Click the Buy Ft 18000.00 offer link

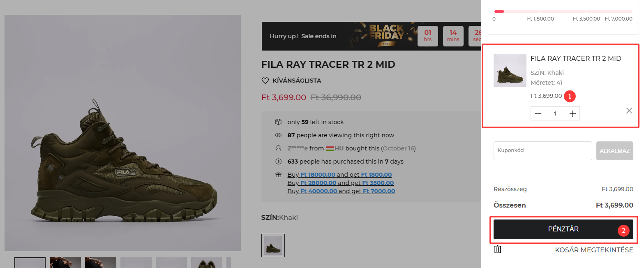tap(339, 175)
